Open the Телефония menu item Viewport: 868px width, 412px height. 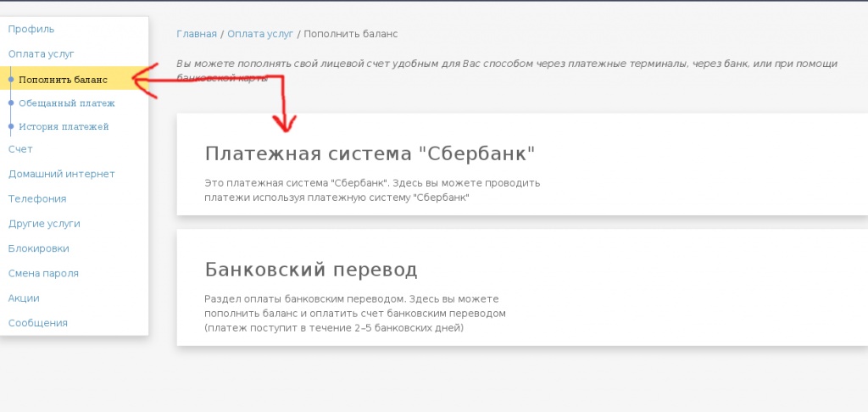click(x=37, y=199)
